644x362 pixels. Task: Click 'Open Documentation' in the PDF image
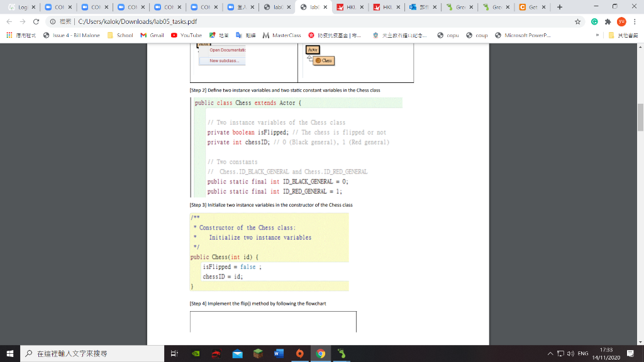tap(227, 50)
